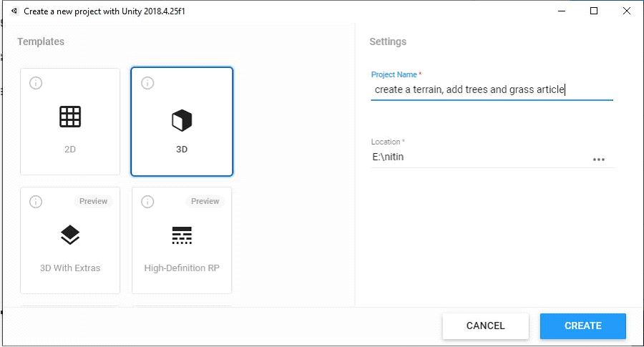Close the new project dialog
The width and height of the screenshot is (644, 347).
pos(627,11)
